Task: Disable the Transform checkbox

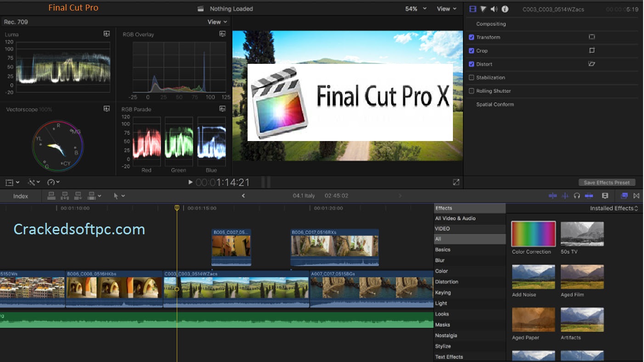Action: pos(471,37)
